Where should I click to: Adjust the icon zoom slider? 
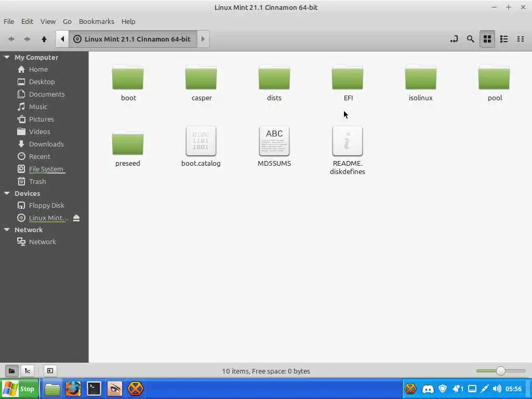click(x=501, y=371)
